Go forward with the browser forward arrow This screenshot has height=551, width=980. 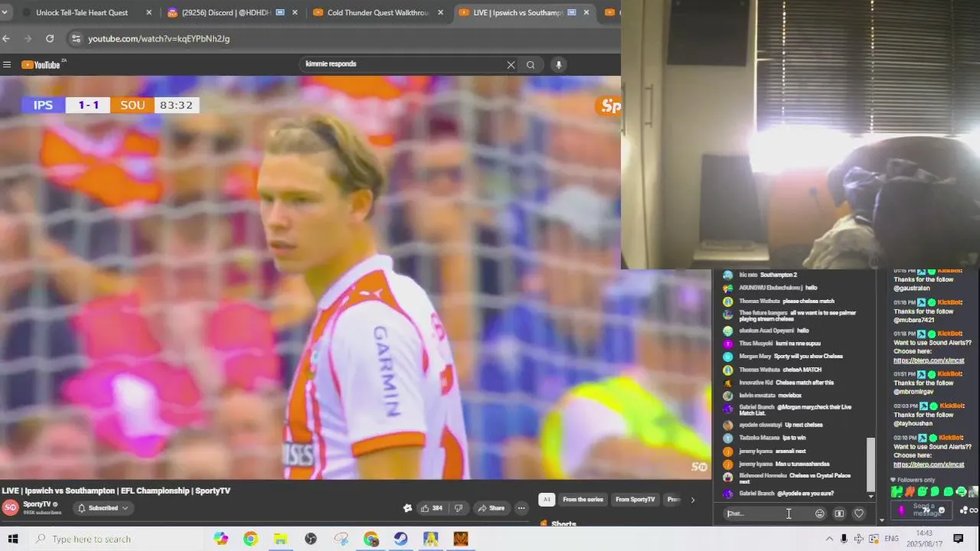[28, 38]
